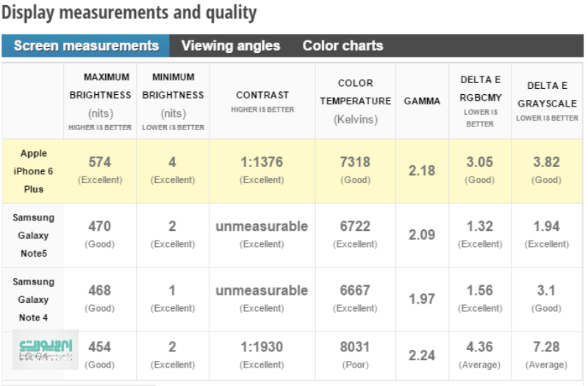
Task: Click the 1:1930 contrast value
Action: [x=262, y=347]
